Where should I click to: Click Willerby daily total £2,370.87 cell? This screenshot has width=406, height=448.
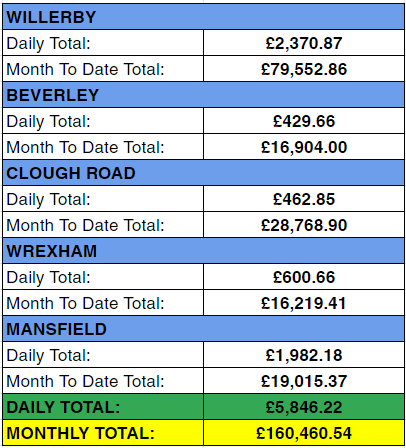tap(304, 43)
